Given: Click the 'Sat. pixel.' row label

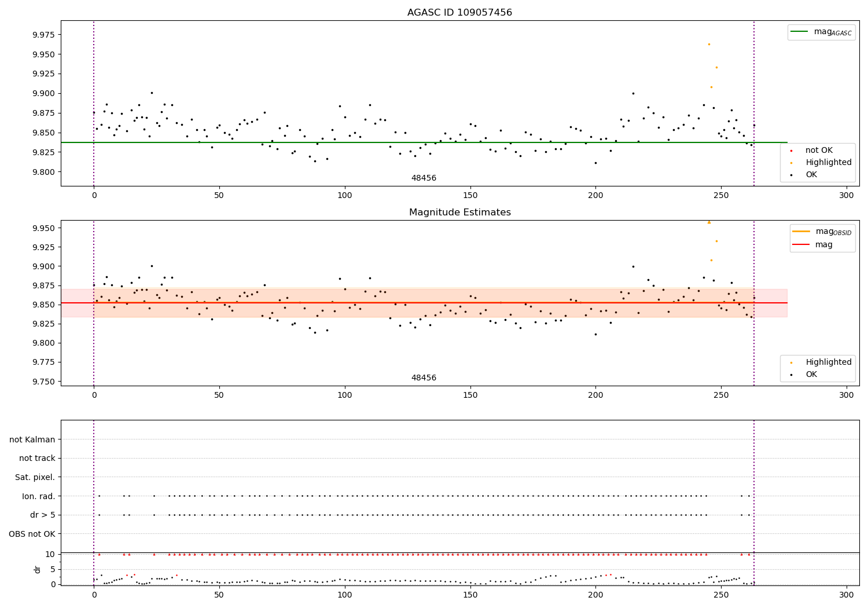Looking at the screenshot, I should [x=35, y=478].
